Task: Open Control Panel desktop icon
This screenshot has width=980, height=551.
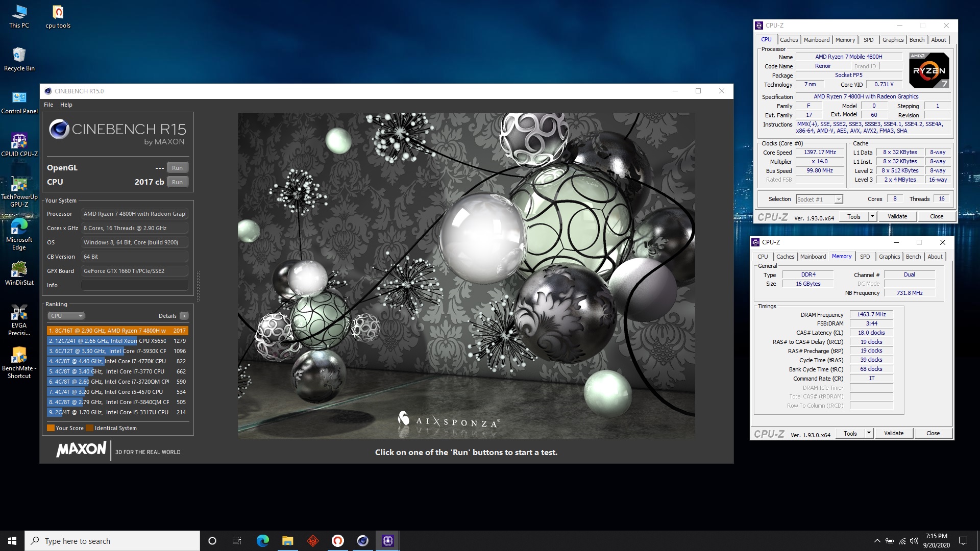Action: 19,102
